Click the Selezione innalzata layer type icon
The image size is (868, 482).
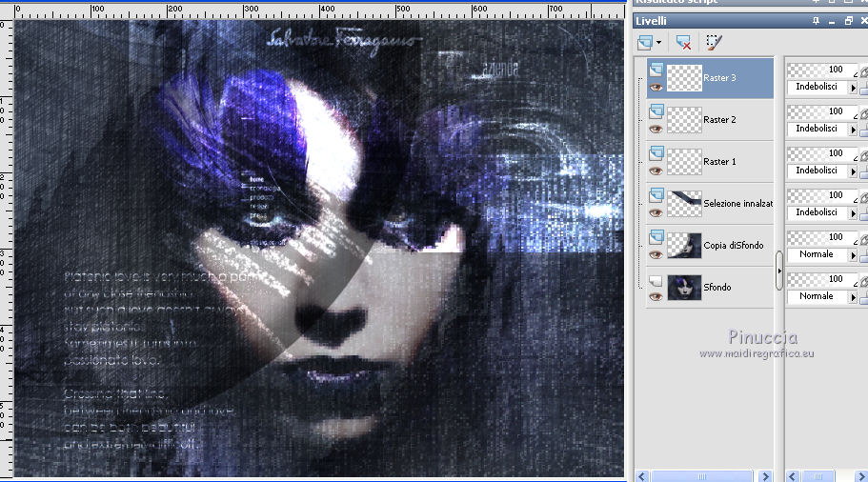click(656, 195)
